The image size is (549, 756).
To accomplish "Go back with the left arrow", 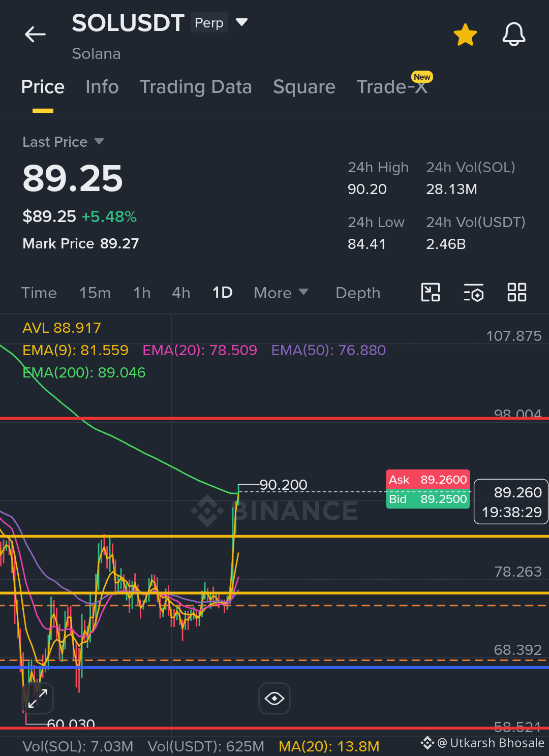I will coord(35,35).
